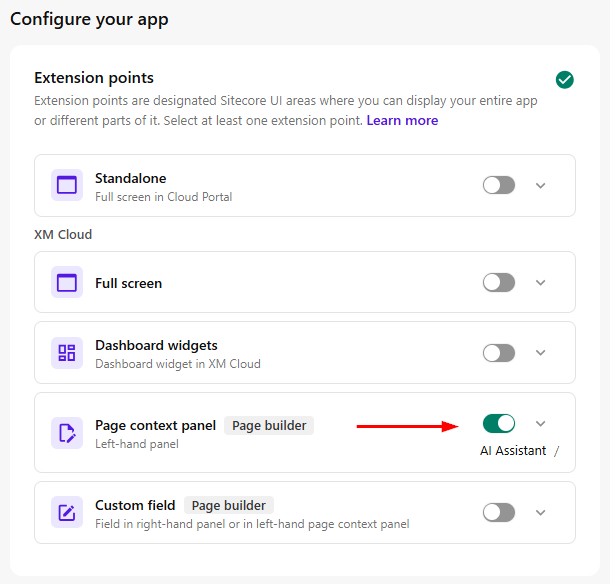The image size is (610, 584).
Task: Open the Learn more link
Action: 402,120
